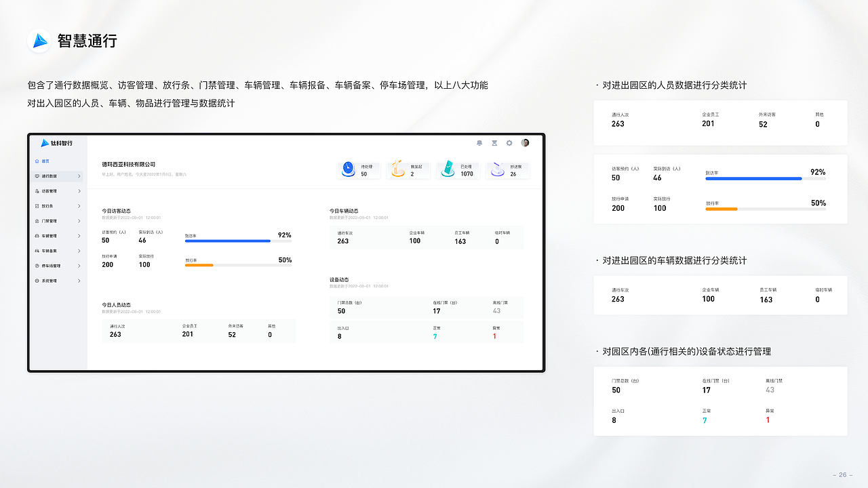Click the 系统管理 gear icon in the sidebar
This screenshot has width=868, height=488.
pyautogui.click(x=37, y=281)
